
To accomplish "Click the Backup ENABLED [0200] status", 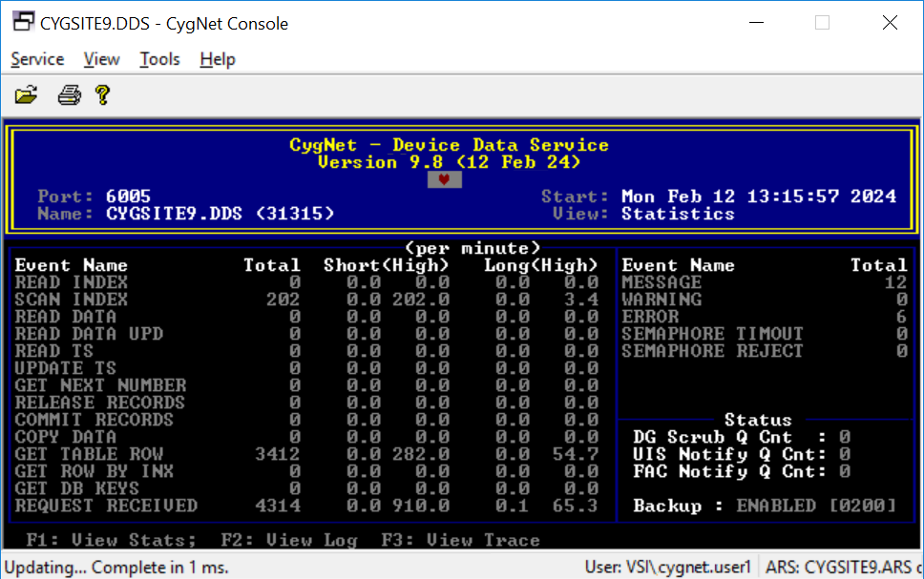I will click(765, 506).
